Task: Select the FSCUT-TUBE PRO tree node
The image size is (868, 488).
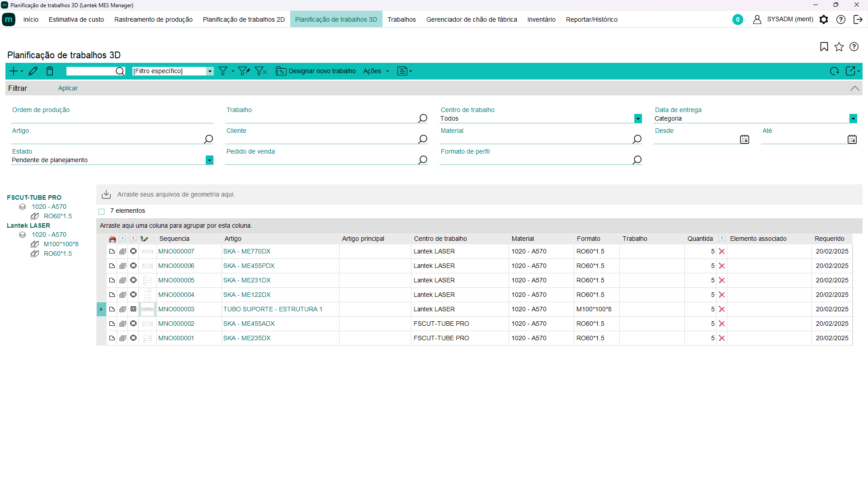Action: (x=34, y=197)
